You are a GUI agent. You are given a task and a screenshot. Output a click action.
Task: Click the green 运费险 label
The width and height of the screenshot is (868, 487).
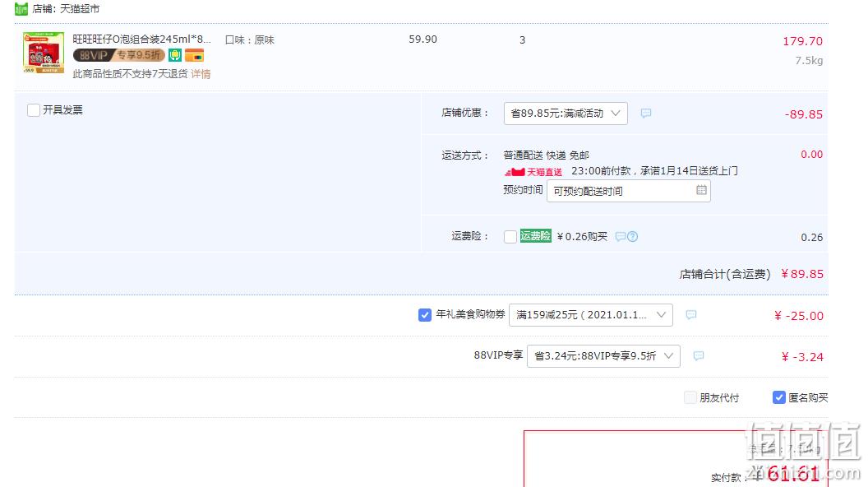pos(535,236)
